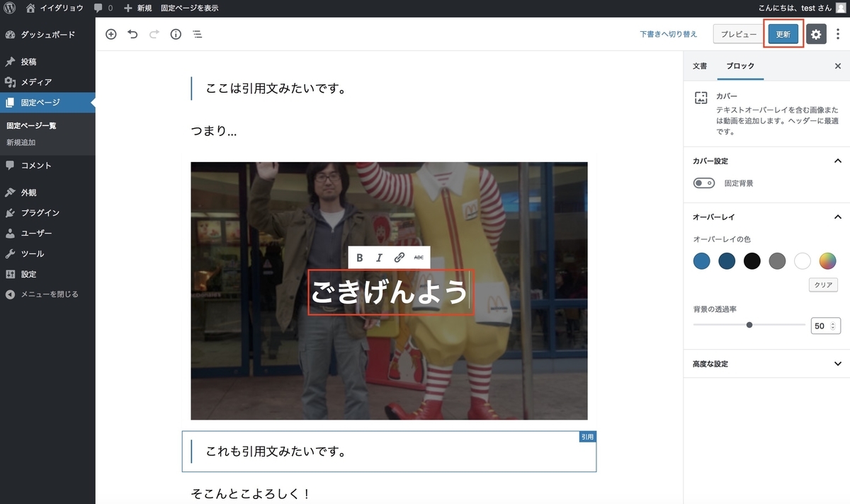Show content structure info icon

pos(176,34)
